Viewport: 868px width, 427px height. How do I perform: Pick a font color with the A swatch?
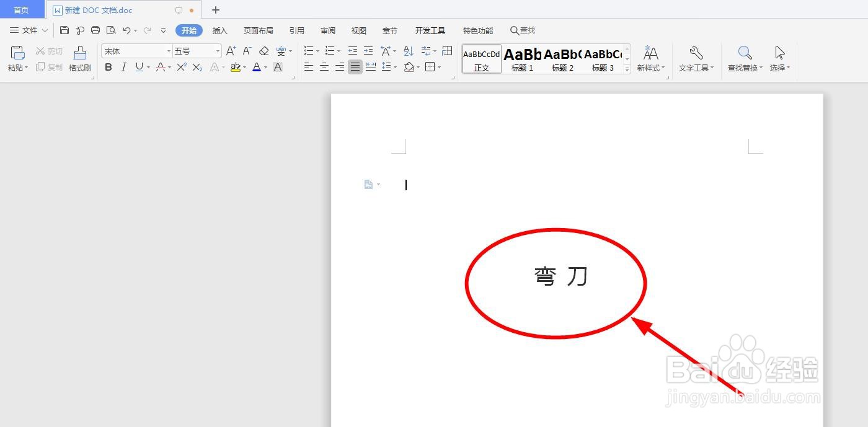[x=256, y=67]
